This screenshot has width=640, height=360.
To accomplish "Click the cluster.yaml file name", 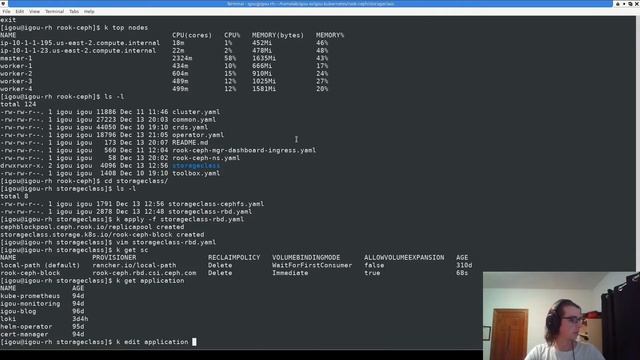I will (196, 112).
